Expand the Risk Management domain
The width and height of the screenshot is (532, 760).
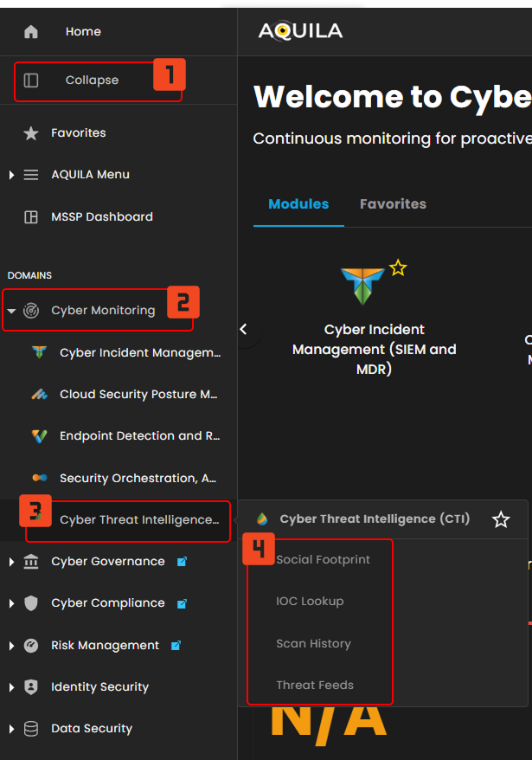coord(11,646)
